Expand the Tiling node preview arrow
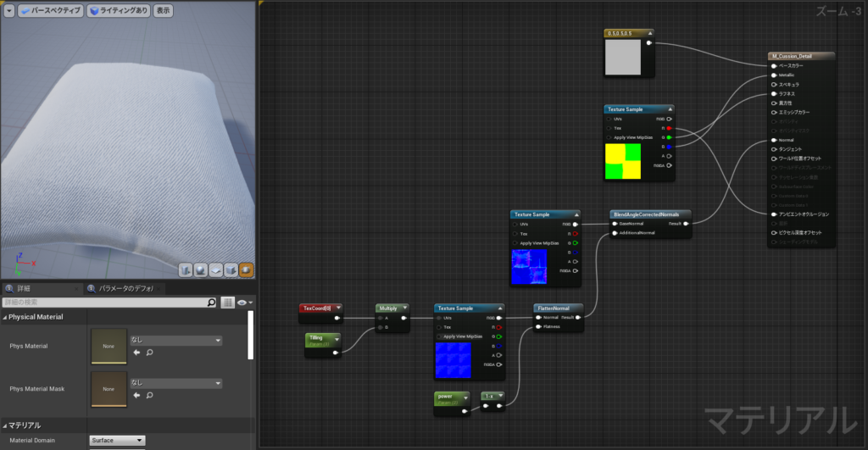The height and width of the screenshot is (450, 868). point(337,339)
